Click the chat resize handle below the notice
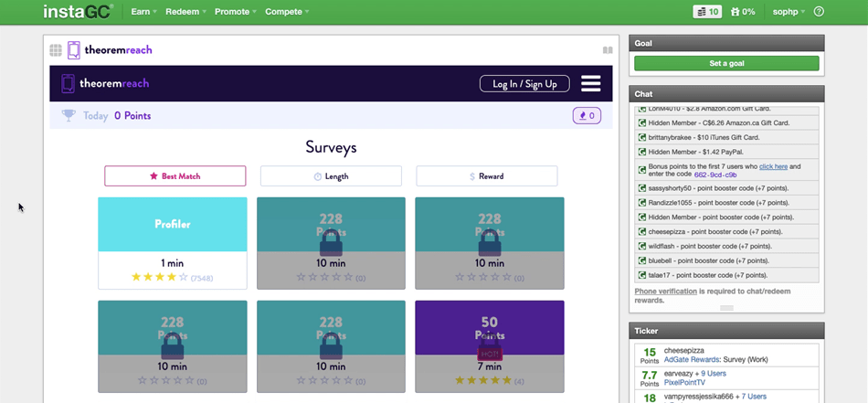This screenshot has width=868, height=403. (x=727, y=308)
